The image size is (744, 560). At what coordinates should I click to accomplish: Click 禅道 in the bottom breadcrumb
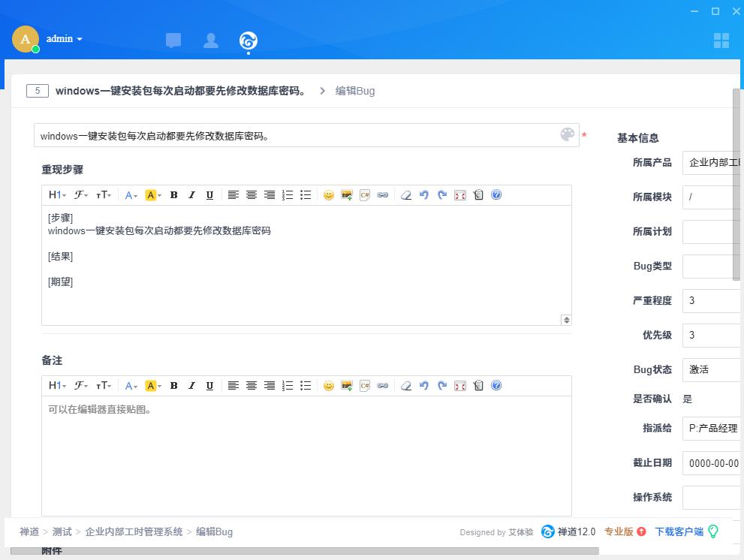coord(29,531)
